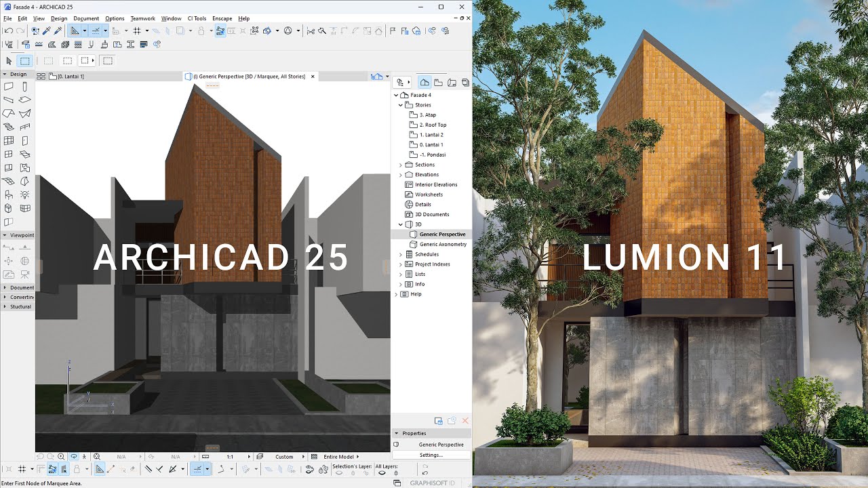Screen dimensions: 868x488
Task: Open the Layout Book tab in Navigator
Action: click(x=452, y=83)
